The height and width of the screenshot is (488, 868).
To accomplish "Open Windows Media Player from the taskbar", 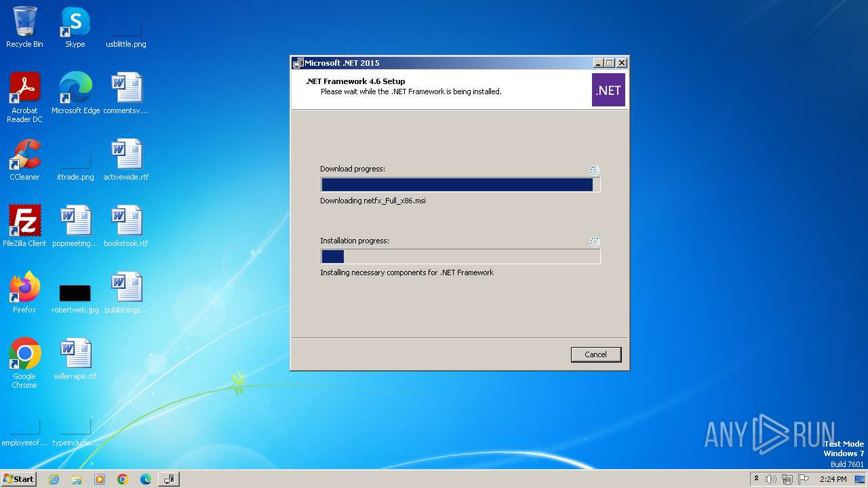I will 100,479.
